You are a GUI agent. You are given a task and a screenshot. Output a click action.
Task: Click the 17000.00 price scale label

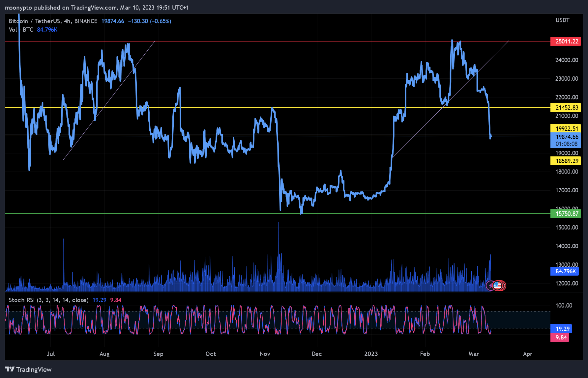567,190
